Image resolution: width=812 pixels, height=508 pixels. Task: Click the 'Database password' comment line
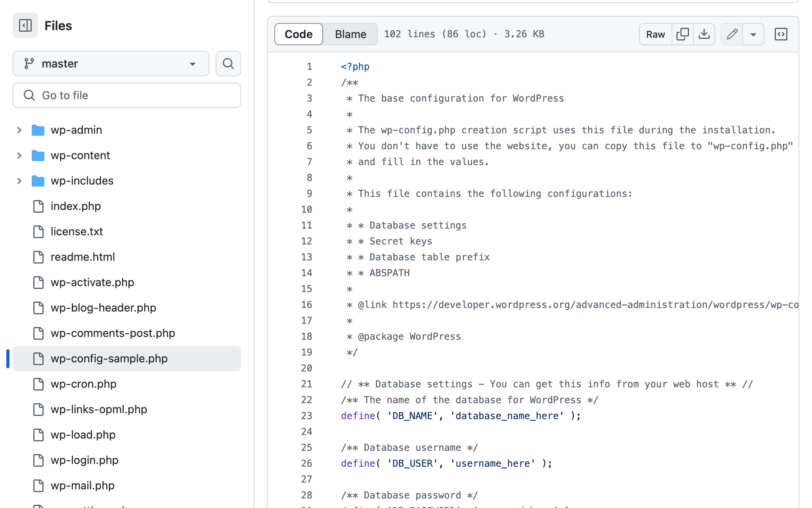click(x=410, y=495)
